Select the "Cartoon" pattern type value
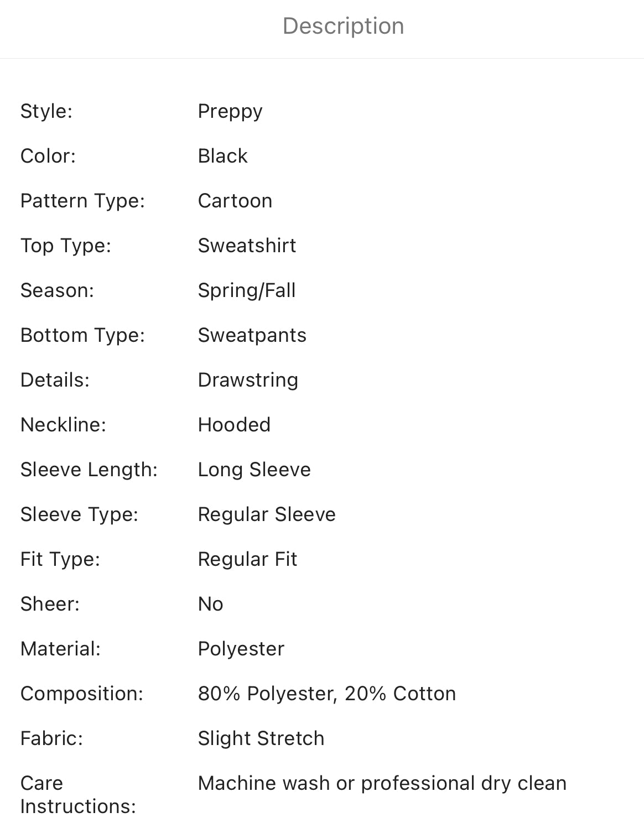 point(235,201)
